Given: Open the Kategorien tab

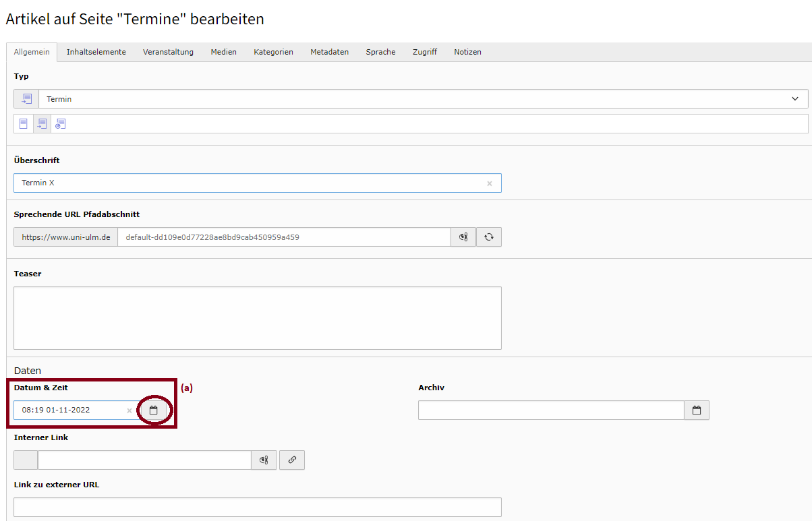Looking at the screenshot, I should pos(273,52).
